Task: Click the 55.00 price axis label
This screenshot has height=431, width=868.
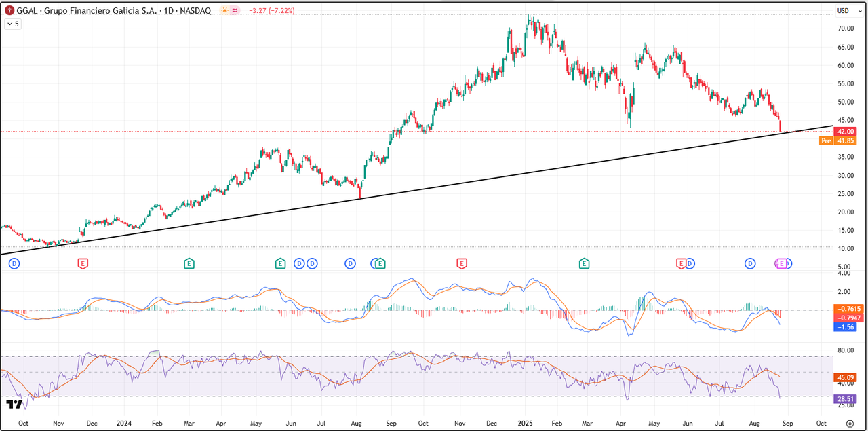Action: (845, 83)
